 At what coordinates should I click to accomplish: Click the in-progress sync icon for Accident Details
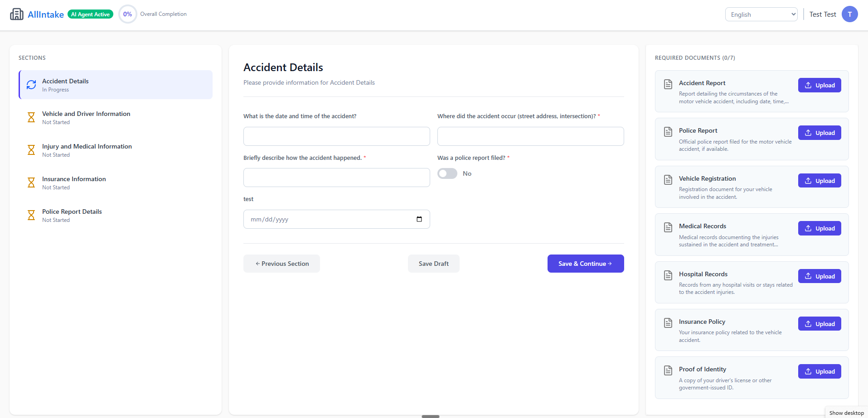31,85
